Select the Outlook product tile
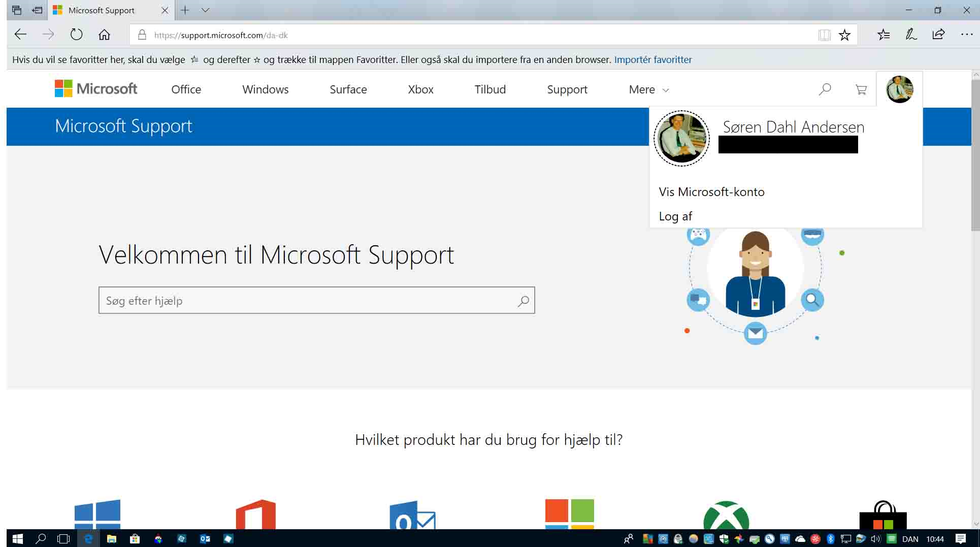This screenshot has height=547, width=980. tap(412, 515)
